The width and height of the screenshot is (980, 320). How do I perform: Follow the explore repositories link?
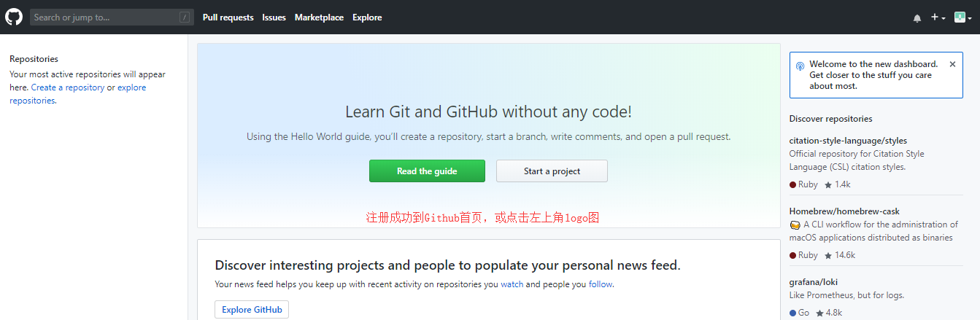click(x=77, y=94)
